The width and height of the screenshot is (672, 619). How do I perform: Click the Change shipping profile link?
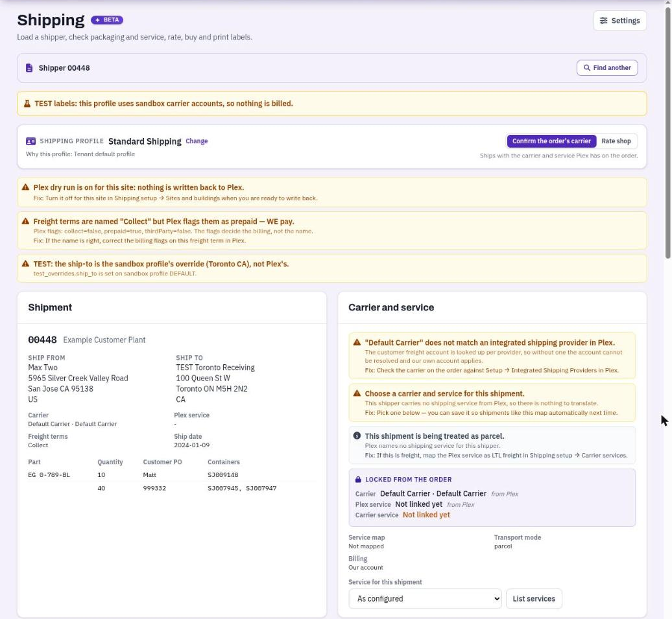tap(197, 141)
